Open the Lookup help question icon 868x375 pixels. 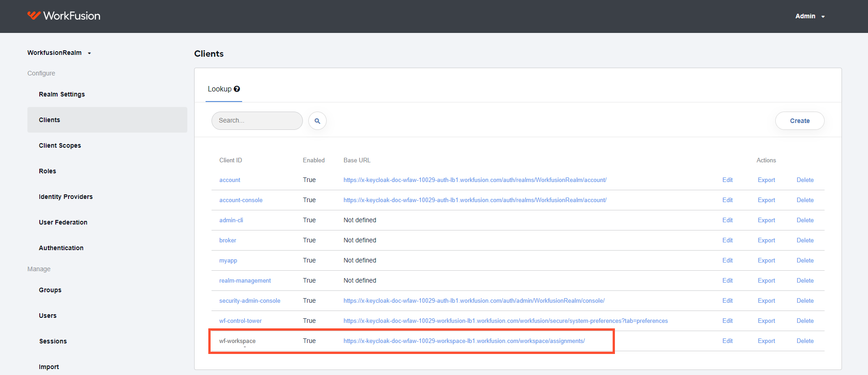tap(237, 89)
